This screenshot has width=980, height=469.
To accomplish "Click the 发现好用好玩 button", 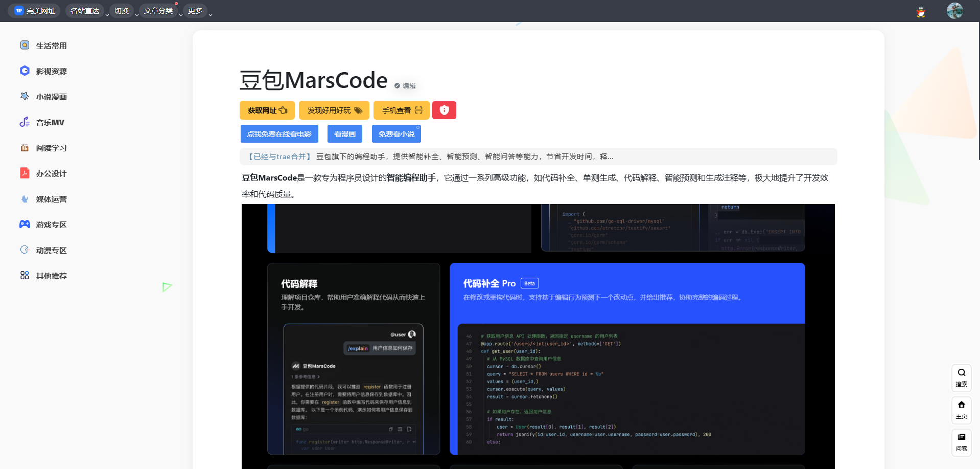I will [x=334, y=110].
